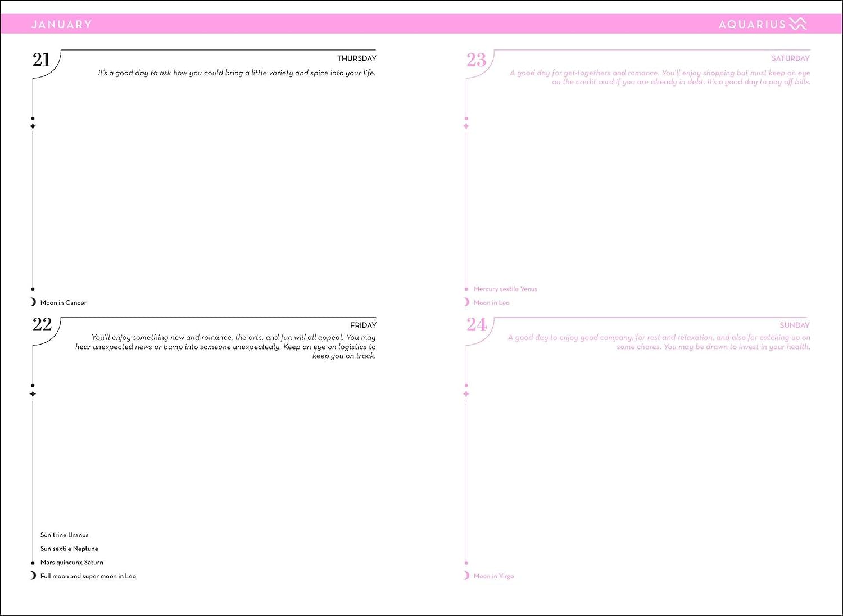Image resolution: width=843 pixels, height=616 pixels.
Task: Select the pink date number 24
Action: pos(476,324)
